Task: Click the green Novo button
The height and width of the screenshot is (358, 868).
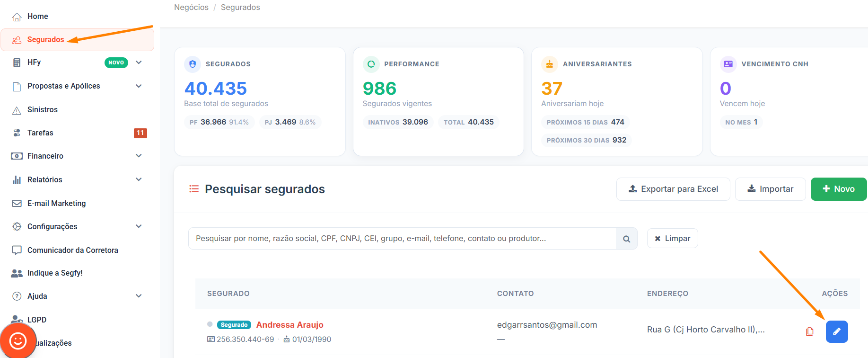Action: tap(838, 189)
